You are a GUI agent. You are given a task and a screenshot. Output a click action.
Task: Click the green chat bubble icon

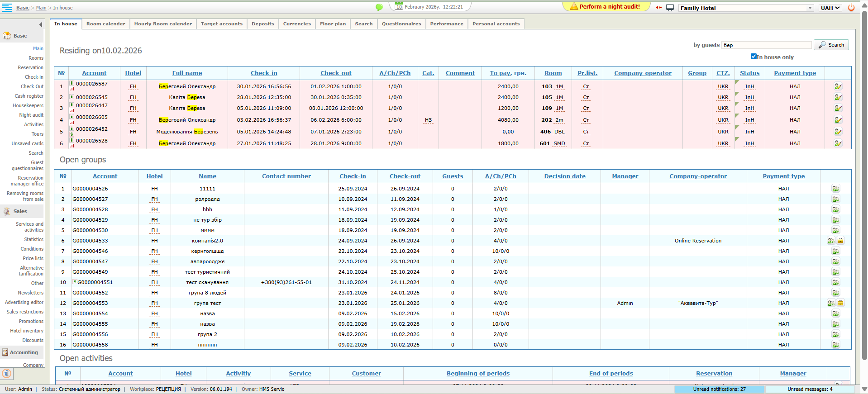379,7
